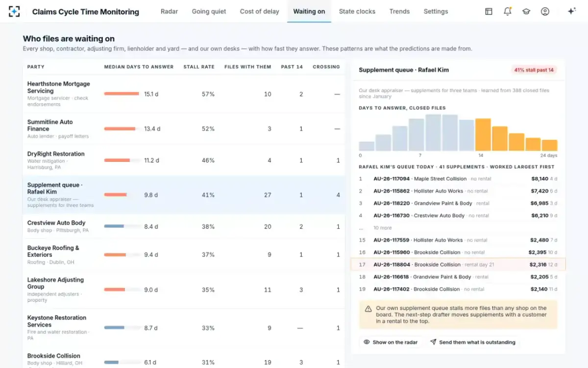
Task: Click the 41% stall past 14 badge
Action: [534, 70]
